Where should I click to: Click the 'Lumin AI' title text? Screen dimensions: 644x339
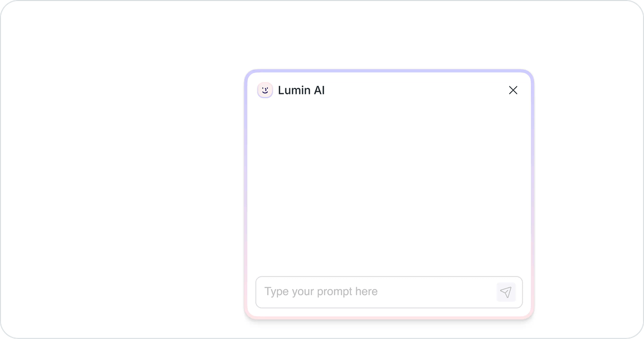coord(301,90)
